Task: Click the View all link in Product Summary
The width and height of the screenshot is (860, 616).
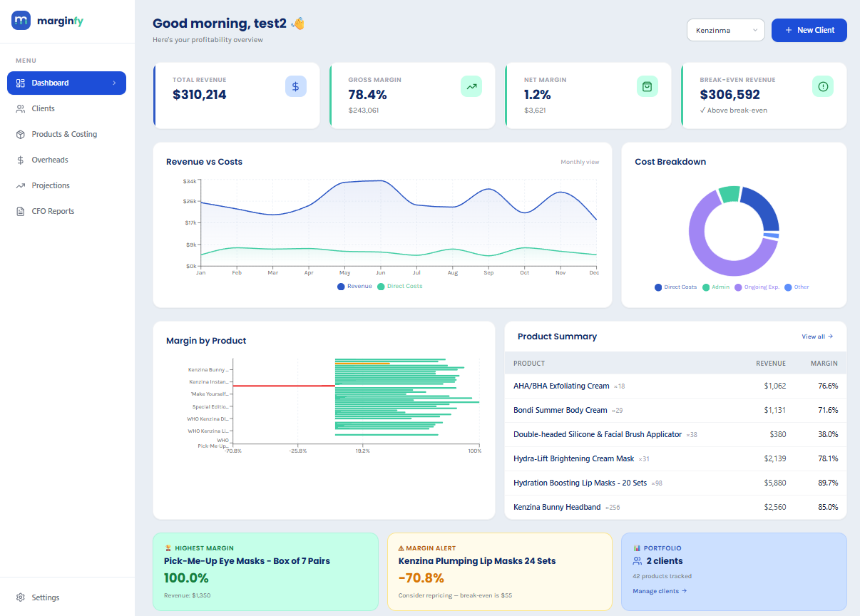Action: point(817,337)
